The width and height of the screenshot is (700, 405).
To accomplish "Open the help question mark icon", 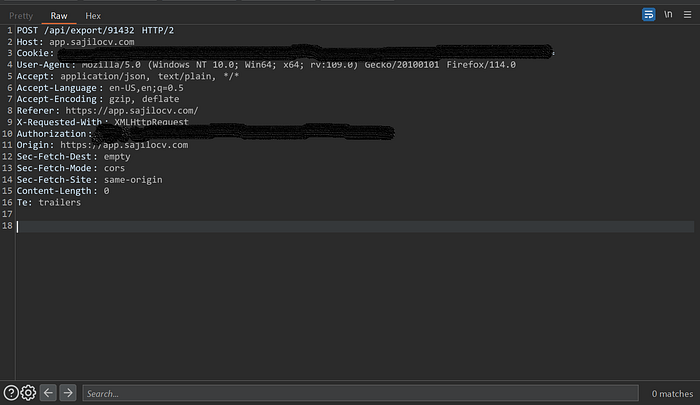I will coord(11,393).
